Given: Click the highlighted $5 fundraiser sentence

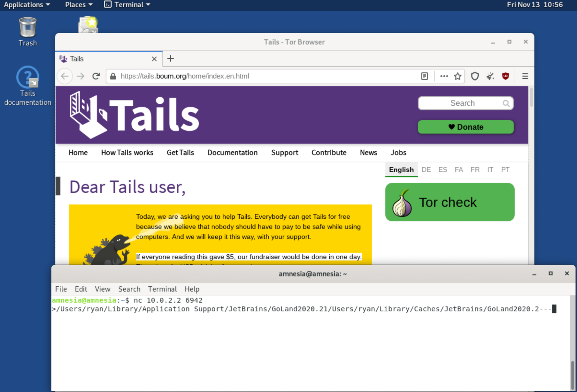Looking at the screenshot, I should pyautogui.click(x=249, y=257).
